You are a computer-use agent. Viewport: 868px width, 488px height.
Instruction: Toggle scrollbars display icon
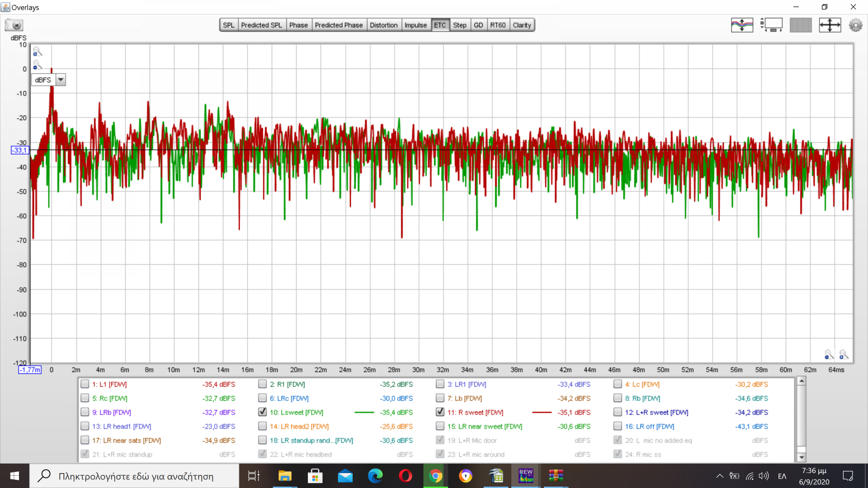771,25
